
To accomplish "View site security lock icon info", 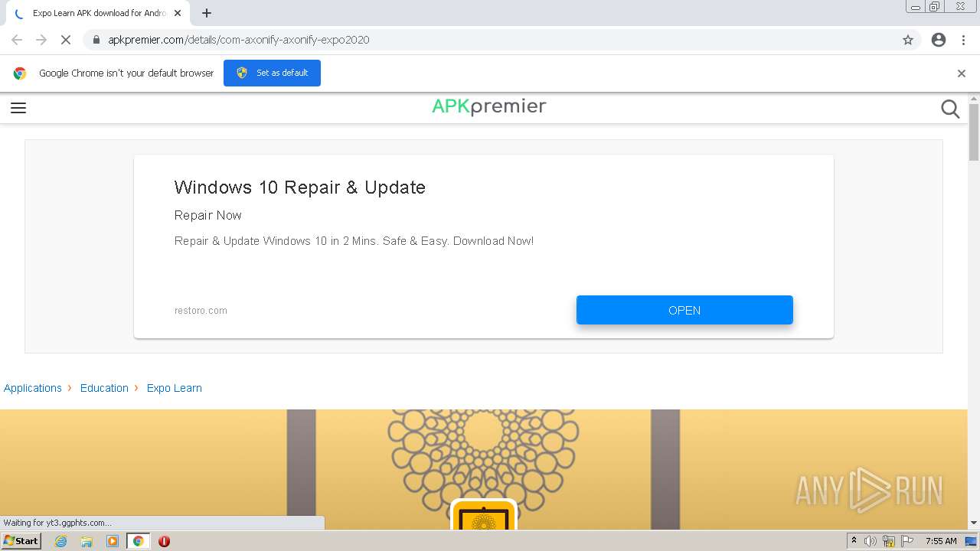I will point(96,40).
